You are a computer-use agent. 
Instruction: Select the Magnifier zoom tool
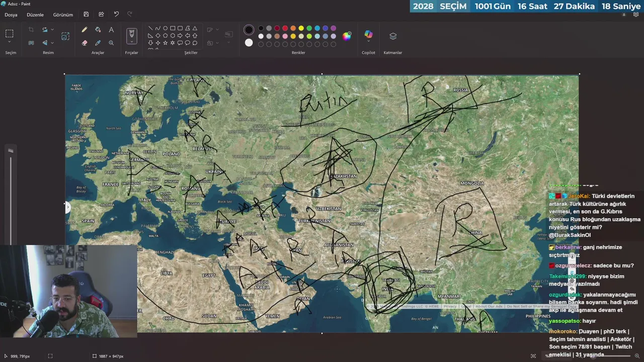[111, 43]
